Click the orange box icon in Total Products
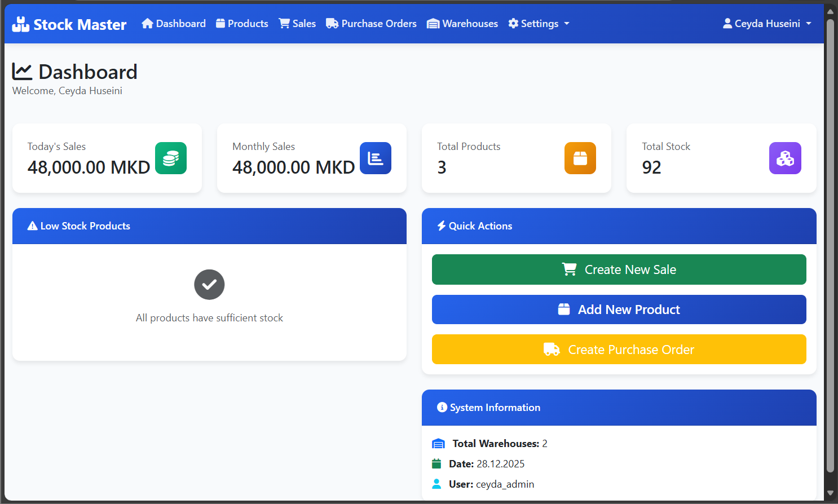 click(x=580, y=158)
